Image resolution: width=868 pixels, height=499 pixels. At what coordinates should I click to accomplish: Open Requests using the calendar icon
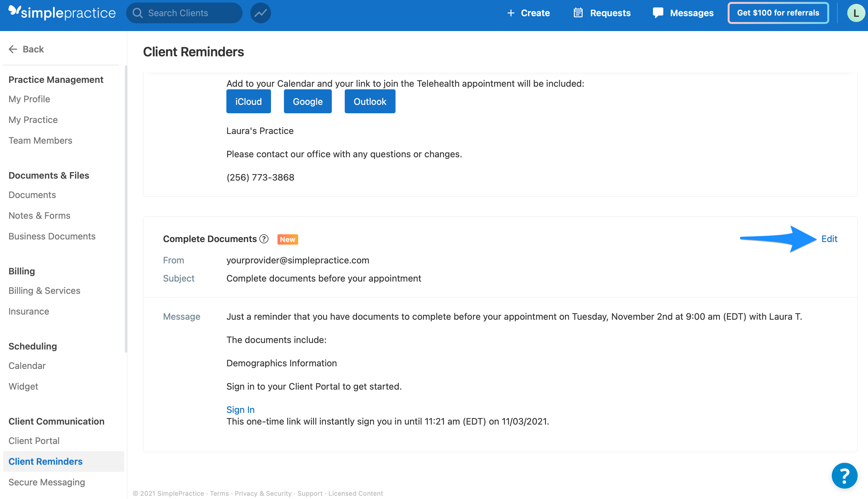[x=578, y=13]
